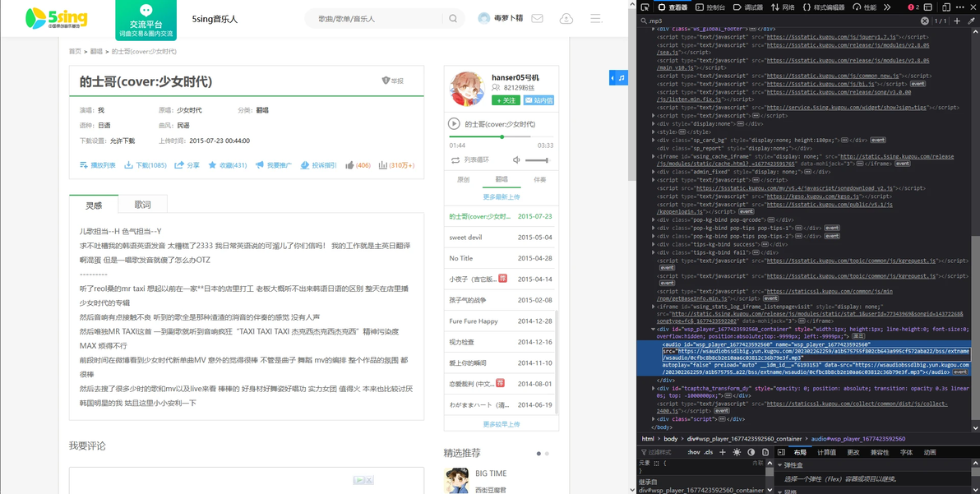Toggle responsive design mode icon in devtools
Image resolution: width=980 pixels, height=494 pixels.
(x=946, y=7)
